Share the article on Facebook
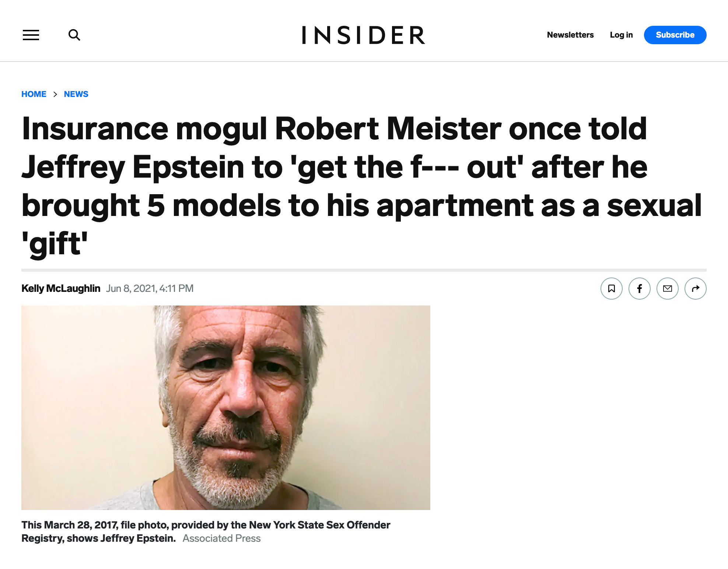This screenshot has height=569, width=728. (639, 289)
